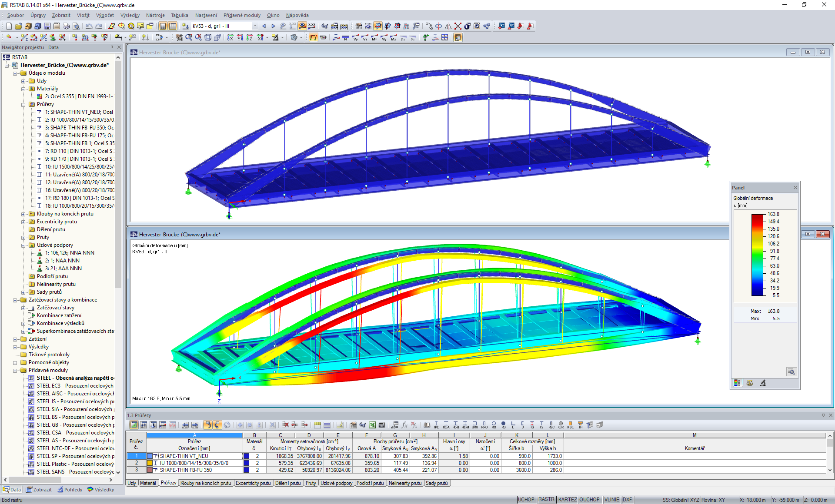The height and width of the screenshot is (504, 835).
Task: Open the pocket calculator in the table toolbar
Action: [382, 426]
